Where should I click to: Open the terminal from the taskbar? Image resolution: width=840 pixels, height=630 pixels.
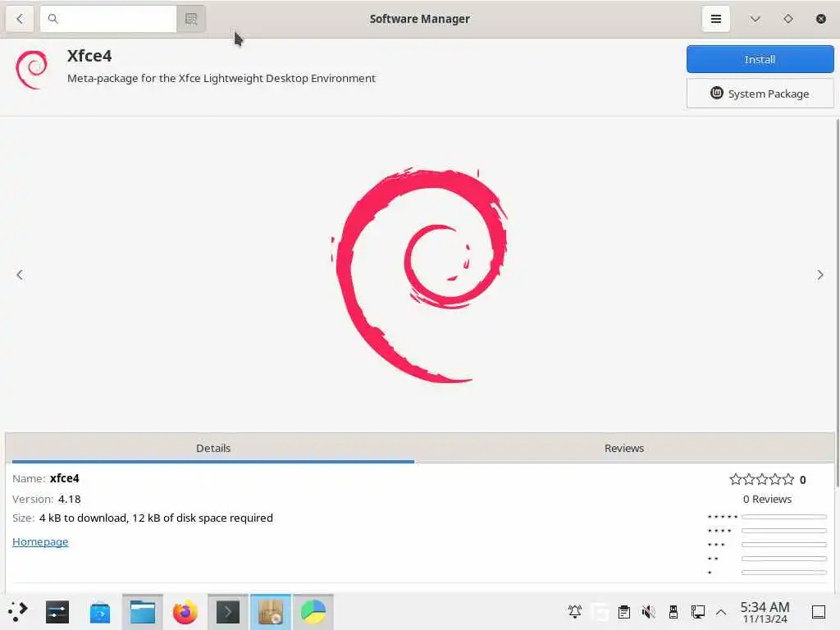click(x=228, y=612)
